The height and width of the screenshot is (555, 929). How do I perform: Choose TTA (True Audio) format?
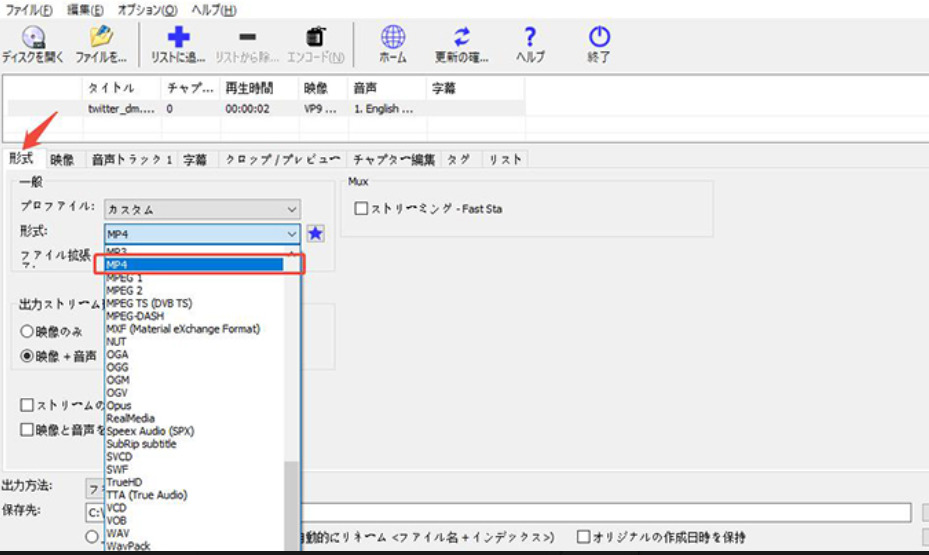click(x=194, y=495)
